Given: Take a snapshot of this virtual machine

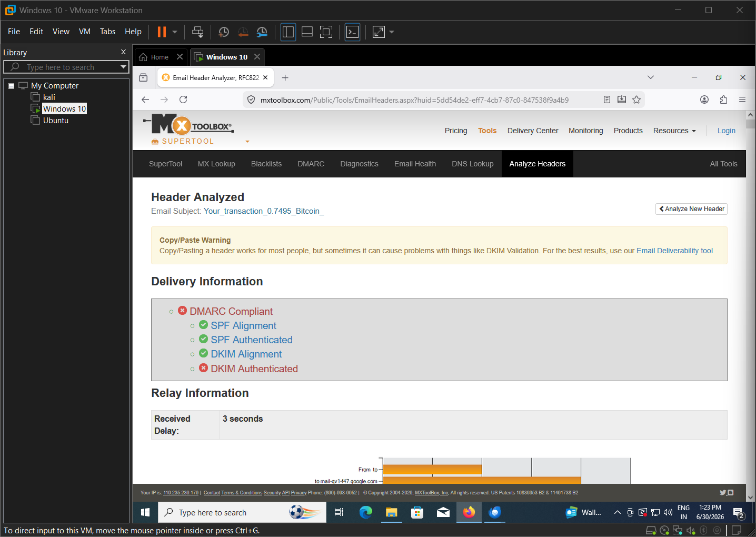Looking at the screenshot, I should [223, 32].
